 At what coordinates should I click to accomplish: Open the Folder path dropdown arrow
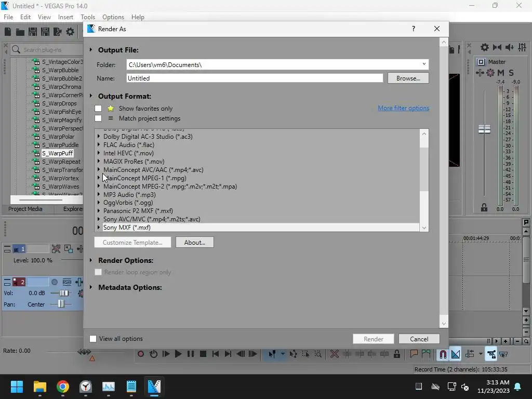tap(424, 64)
